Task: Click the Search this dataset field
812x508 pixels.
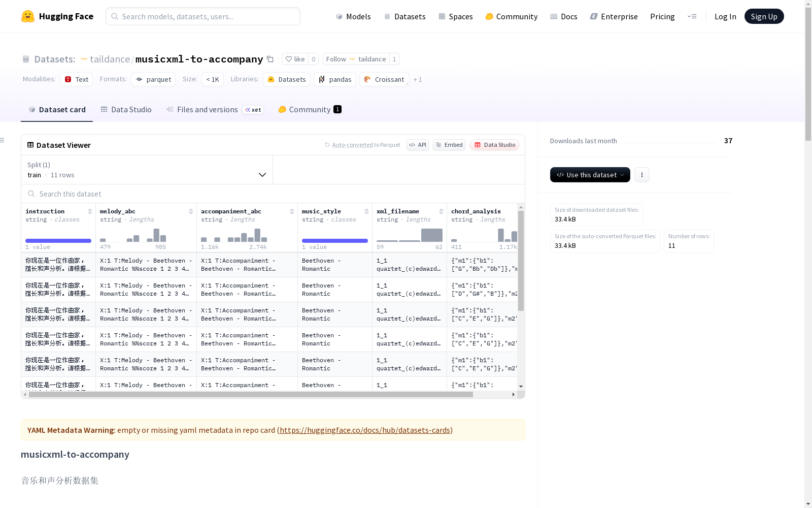Action: (273, 194)
